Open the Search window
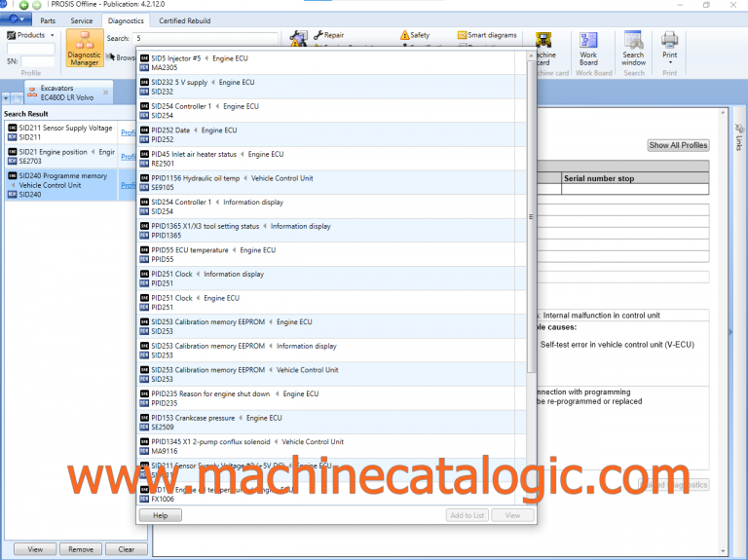748x560 pixels. (x=633, y=49)
